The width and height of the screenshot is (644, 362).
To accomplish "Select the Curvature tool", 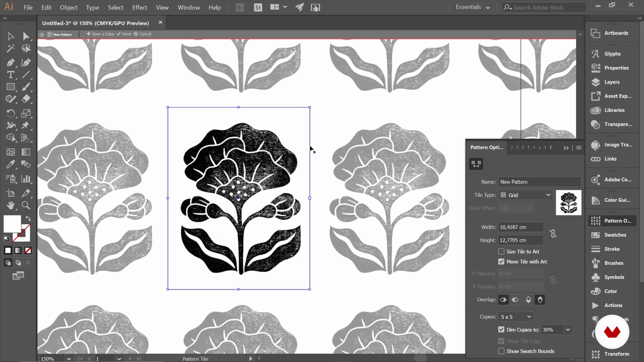I will point(26,63).
